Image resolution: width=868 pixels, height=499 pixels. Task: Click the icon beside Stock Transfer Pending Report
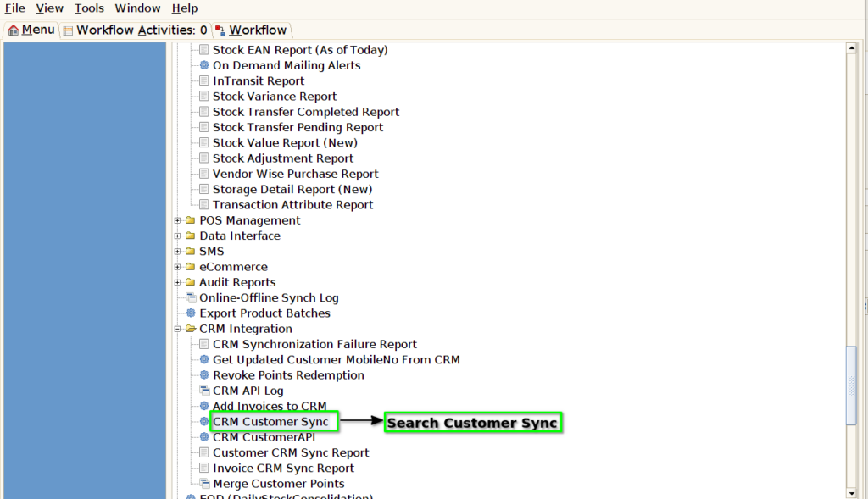[203, 127]
